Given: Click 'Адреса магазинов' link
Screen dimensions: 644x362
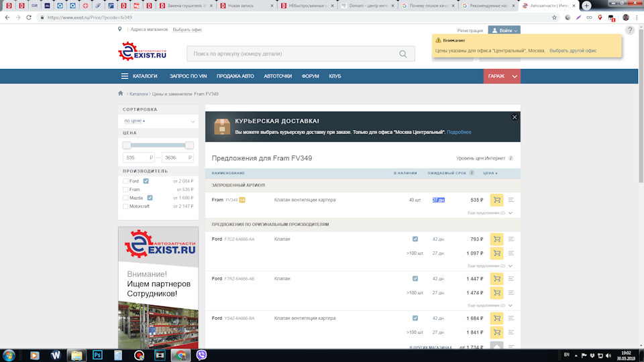Looking at the screenshot, I should click(149, 29).
